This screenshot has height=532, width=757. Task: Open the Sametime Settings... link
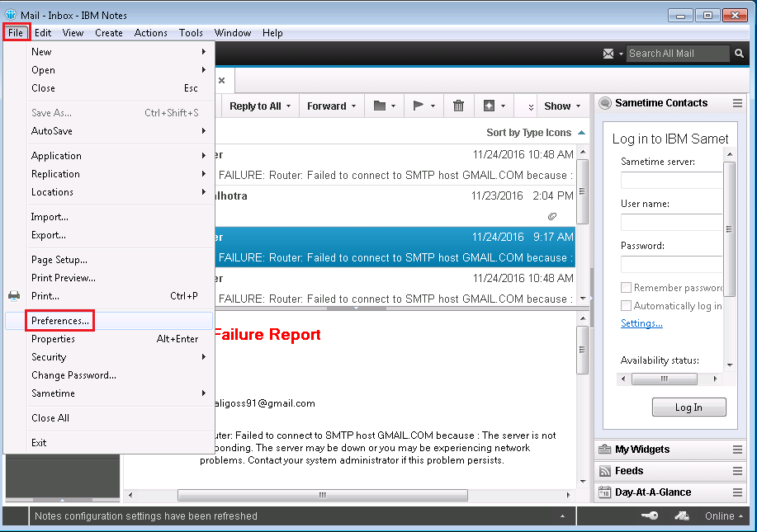(x=641, y=323)
